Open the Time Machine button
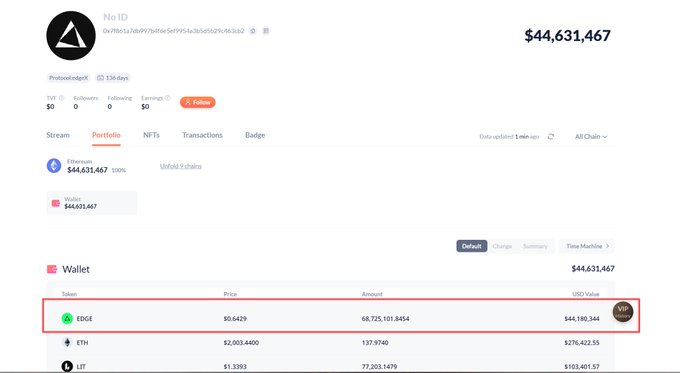 click(x=587, y=246)
